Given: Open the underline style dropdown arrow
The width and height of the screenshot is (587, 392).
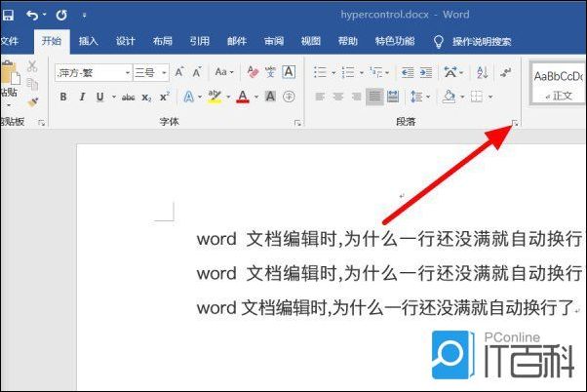Looking at the screenshot, I should [x=114, y=97].
